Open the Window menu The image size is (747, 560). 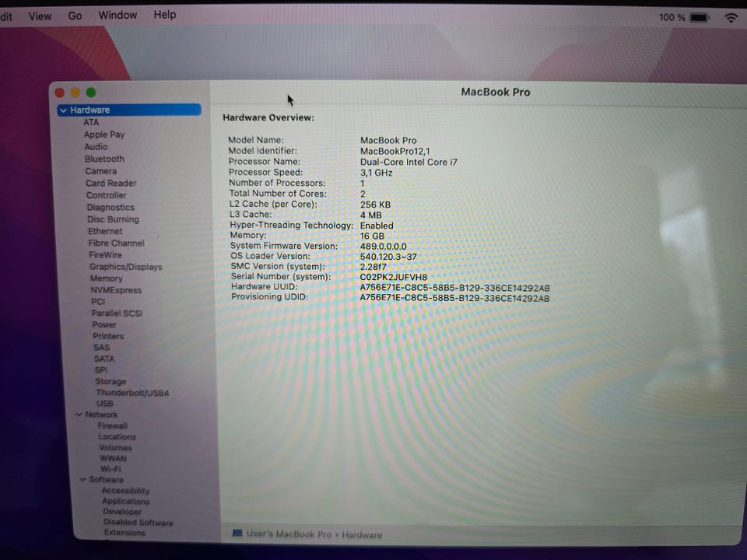(x=117, y=16)
